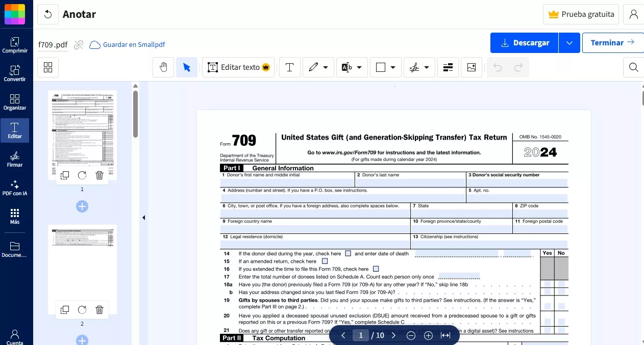Viewport: 644px width, 345px height.
Task: Open the search magnifier tool
Action: [x=633, y=67]
